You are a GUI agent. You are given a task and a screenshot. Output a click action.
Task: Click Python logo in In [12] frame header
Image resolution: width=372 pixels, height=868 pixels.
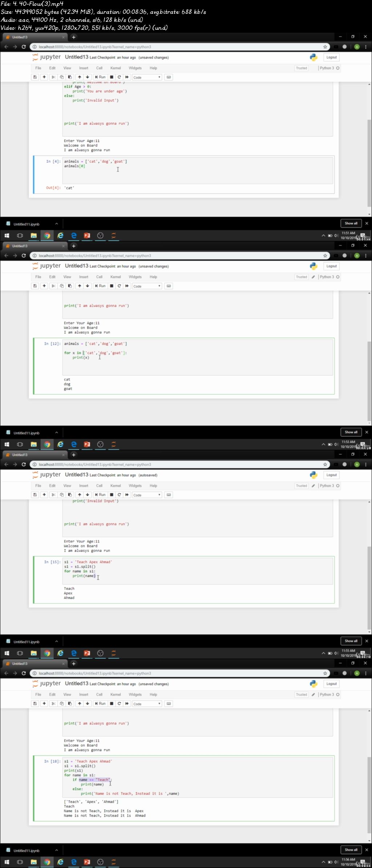(314, 266)
